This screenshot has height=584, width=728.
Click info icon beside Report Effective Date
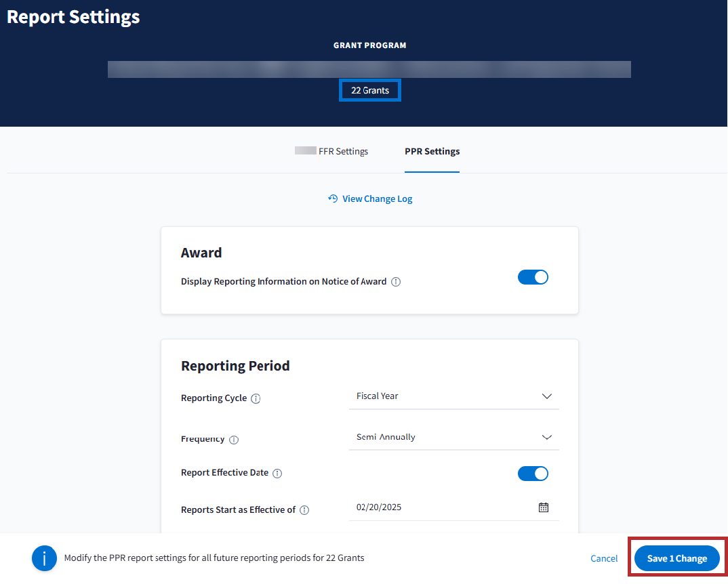277,474
